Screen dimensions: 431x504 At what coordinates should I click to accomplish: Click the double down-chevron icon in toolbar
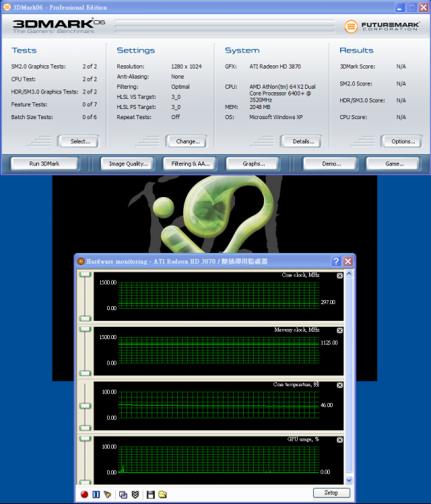(x=135, y=495)
